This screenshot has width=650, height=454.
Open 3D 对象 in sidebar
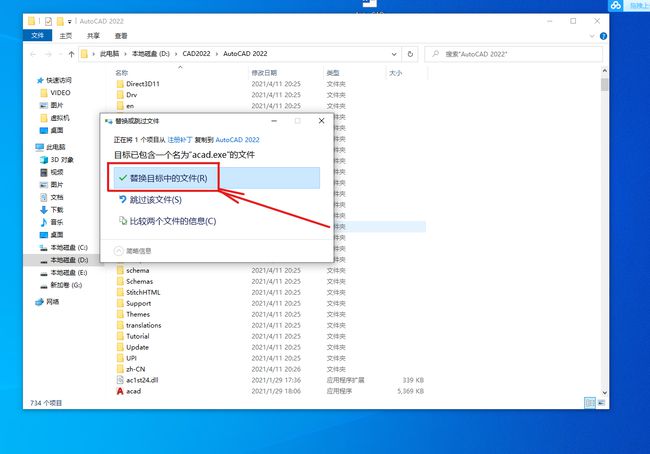tap(57, 160)
